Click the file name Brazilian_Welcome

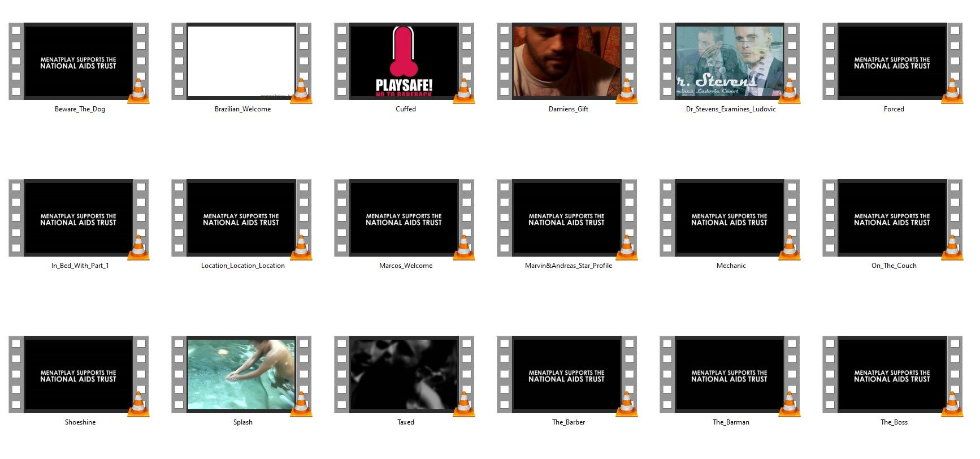[x=242, y=109]
